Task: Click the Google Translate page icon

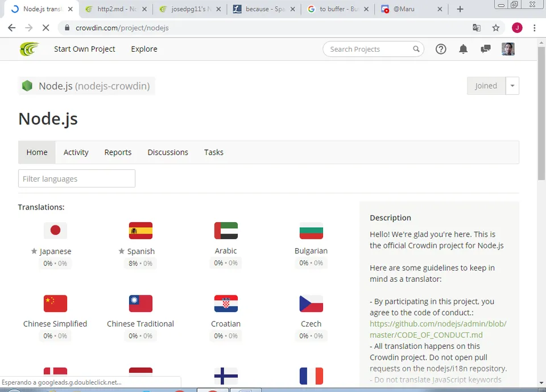Action: pos(477,28)
